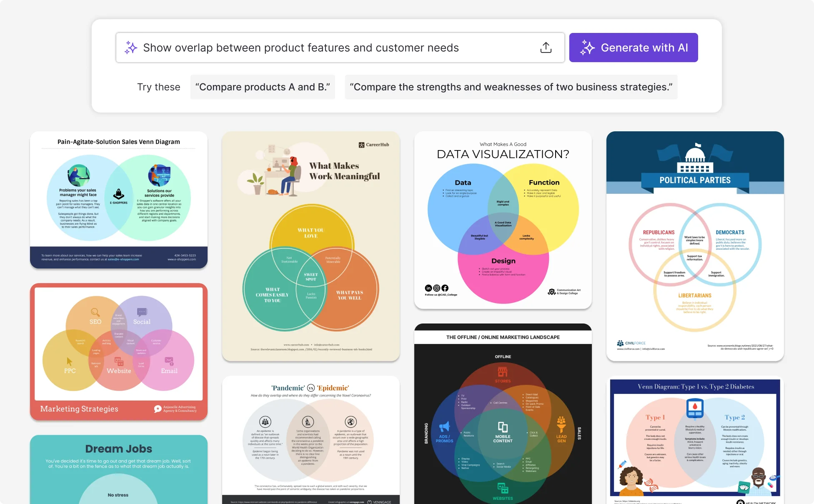
Task: Click the Generate with AI button
Action: pyautogui.click(x=633, y=48)
